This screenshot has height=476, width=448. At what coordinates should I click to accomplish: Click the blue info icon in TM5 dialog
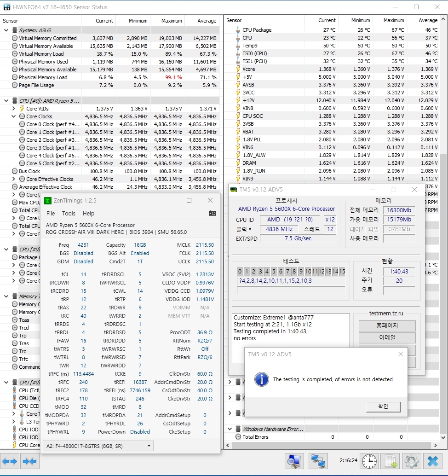(261, 379)
